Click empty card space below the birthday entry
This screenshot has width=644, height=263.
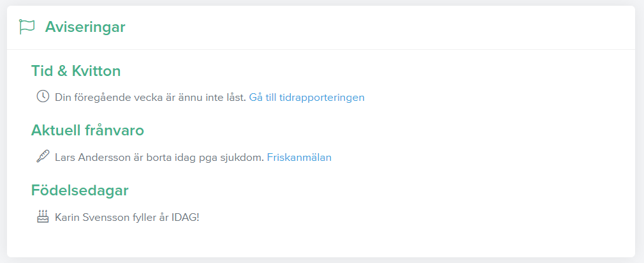(321, 241)
